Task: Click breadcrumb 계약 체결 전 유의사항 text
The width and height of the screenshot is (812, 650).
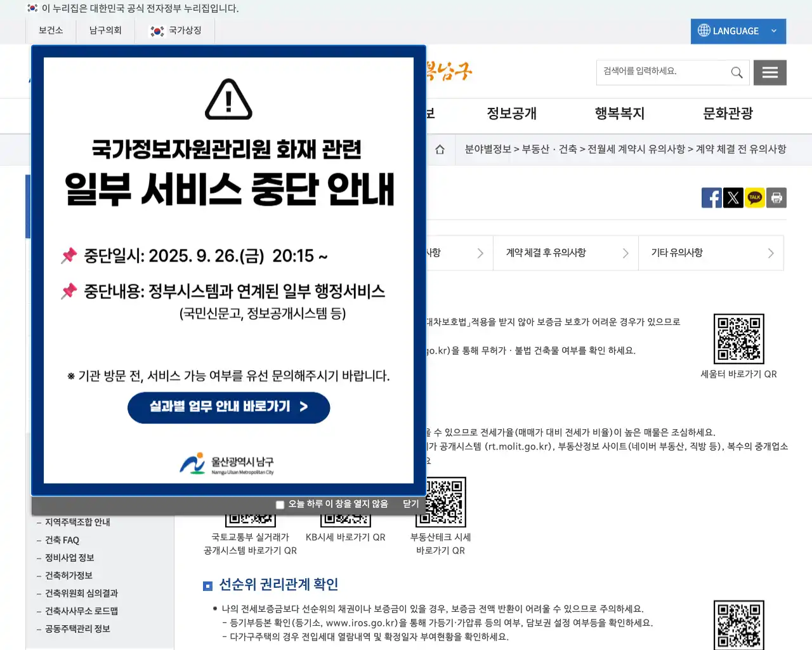Action: point(741,149)
